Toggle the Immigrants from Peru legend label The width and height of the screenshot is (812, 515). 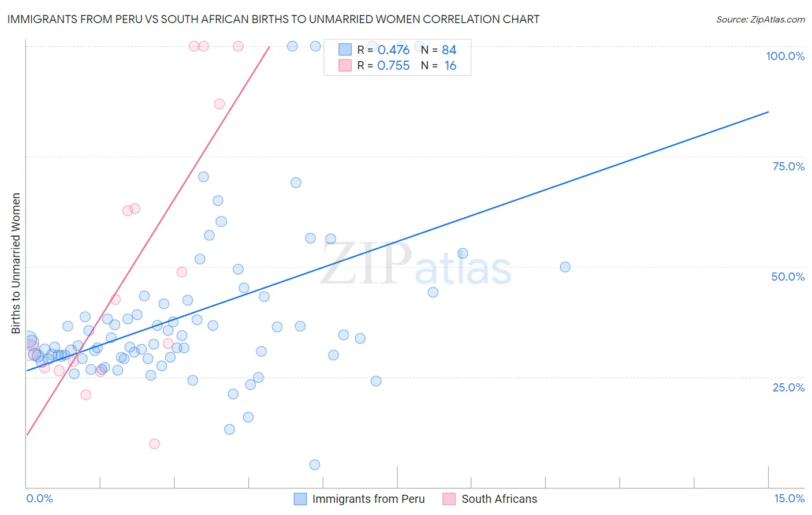[368, 499]
